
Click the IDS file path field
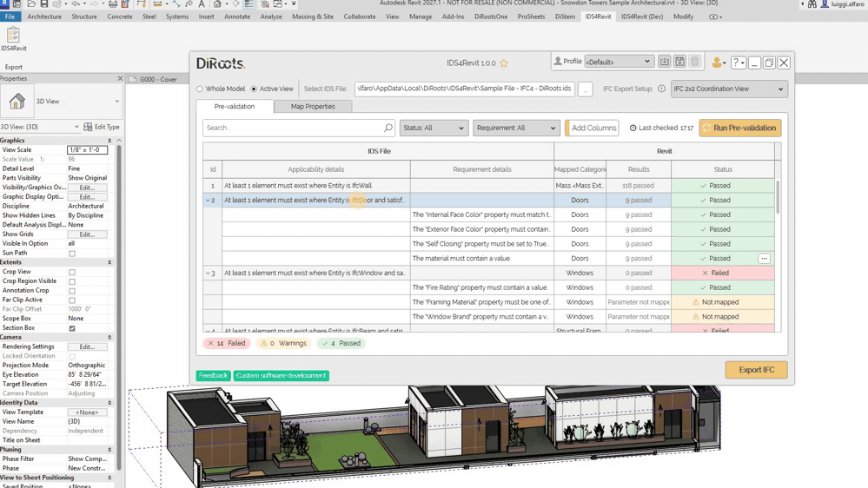pos(465,89)
